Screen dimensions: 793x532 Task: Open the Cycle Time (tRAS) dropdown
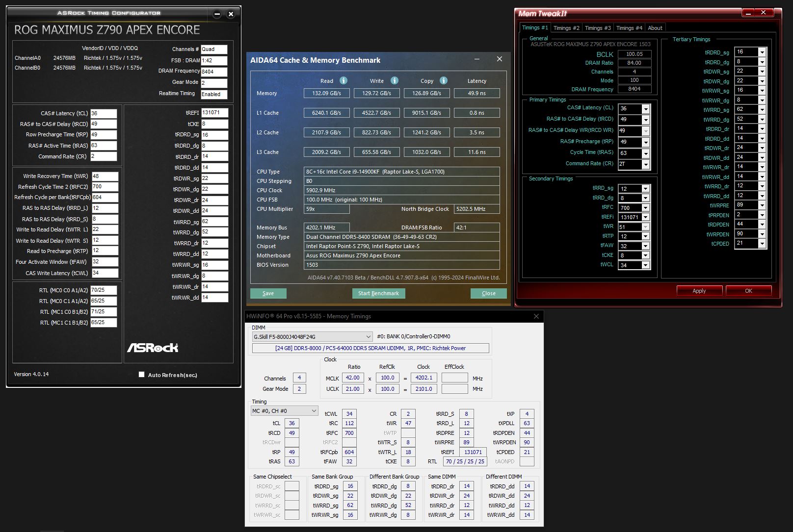646,153
